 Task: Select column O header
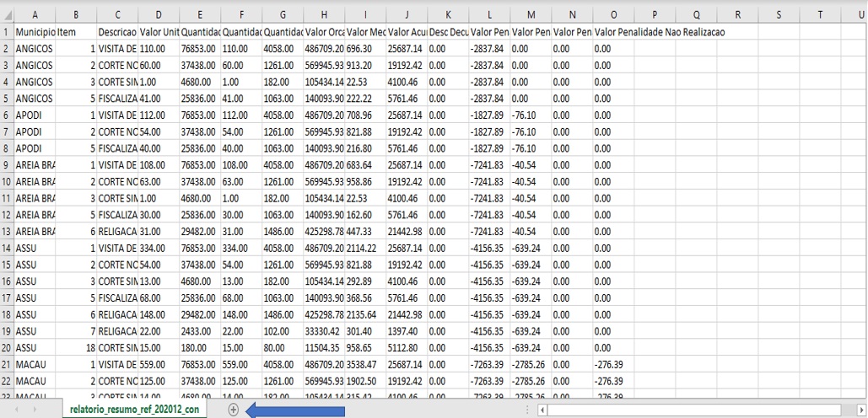pyautogui.click(x=612, y=15)
